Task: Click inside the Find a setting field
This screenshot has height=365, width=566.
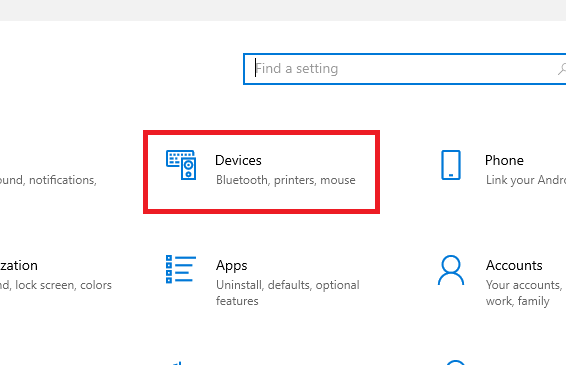Action: coord(405,69)
